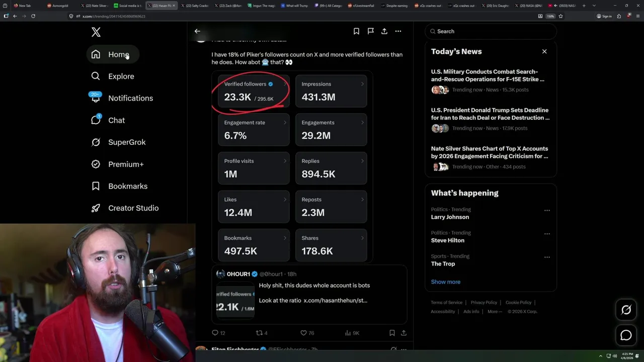
Task: Click the share icon in post header
Action: [x=384, y=31]
